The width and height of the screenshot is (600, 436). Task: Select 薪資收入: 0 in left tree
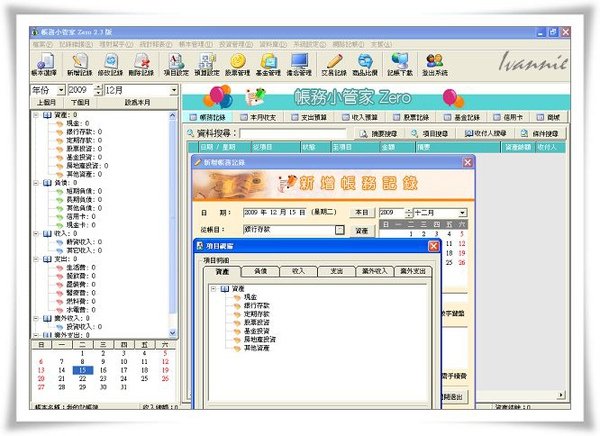tap(84, 242)
